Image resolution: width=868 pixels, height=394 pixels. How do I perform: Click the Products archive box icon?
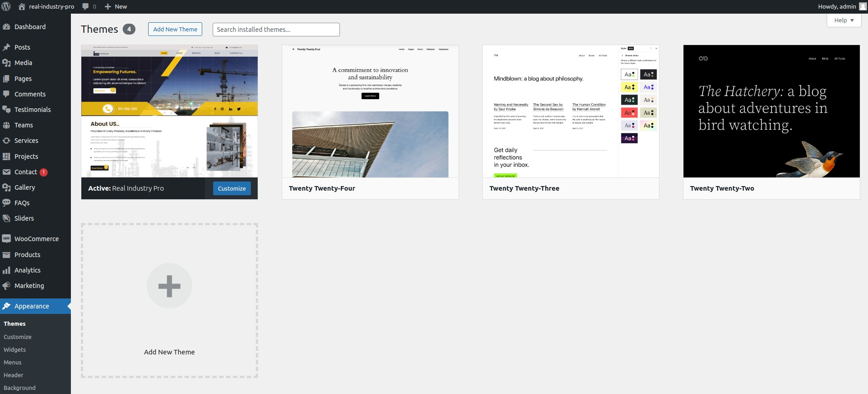click(x=6, y=255)
